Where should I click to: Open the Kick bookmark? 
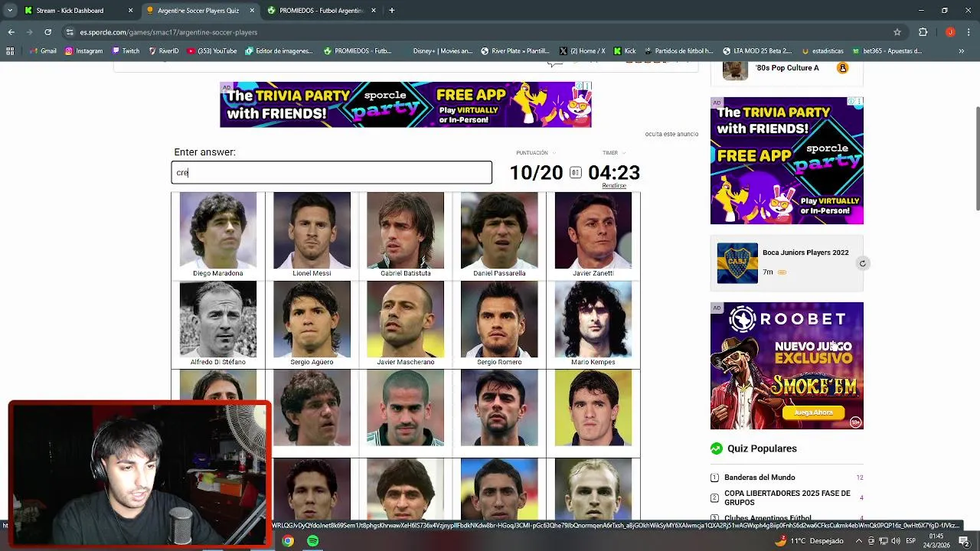pos(625,51)
